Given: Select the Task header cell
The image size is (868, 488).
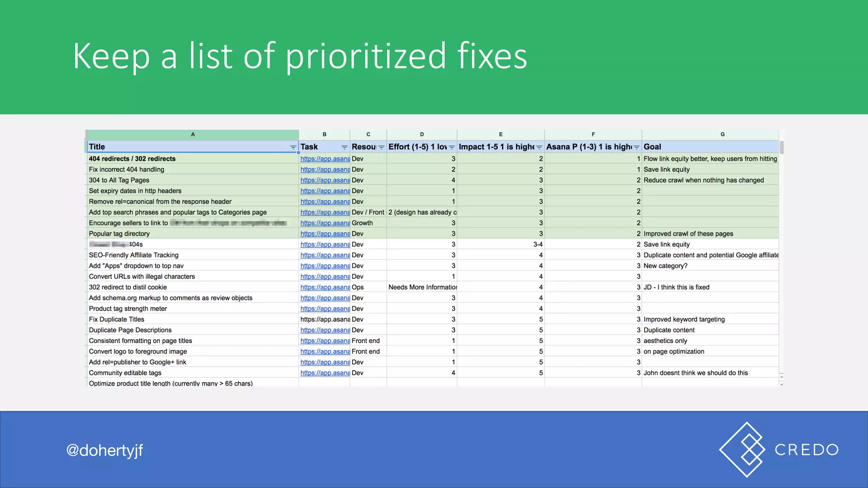Looking at the screenshot, I should tap(324, 147).
